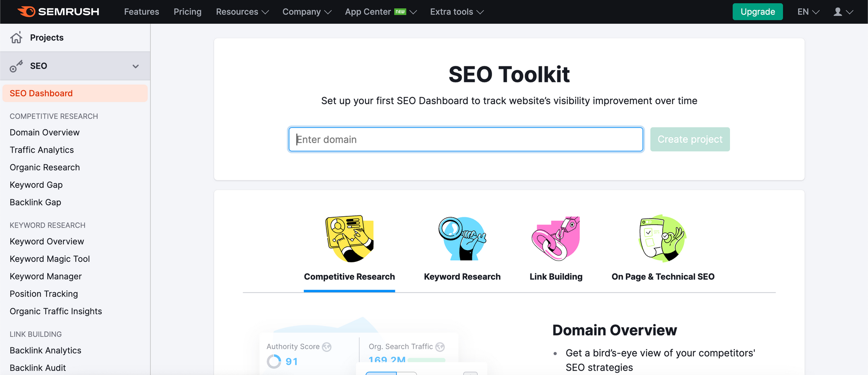Click the Keyword Research magnifier illustration

tap(462, 238)
